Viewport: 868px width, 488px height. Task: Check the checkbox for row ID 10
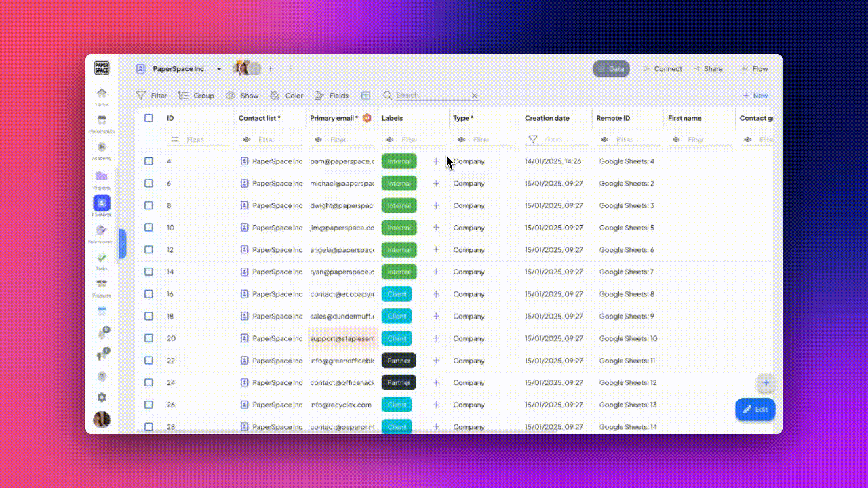[149, 228]
